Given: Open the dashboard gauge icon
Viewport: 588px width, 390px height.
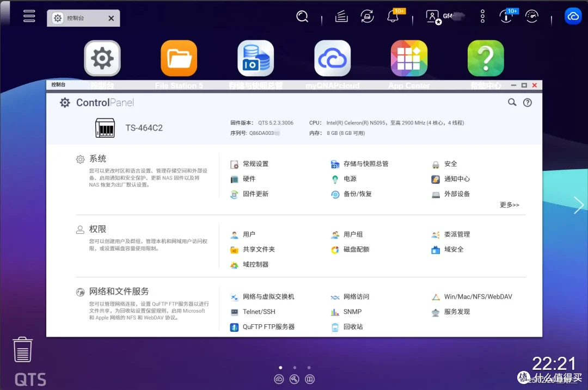Looking at the screenshot, I should click(532, 16).
